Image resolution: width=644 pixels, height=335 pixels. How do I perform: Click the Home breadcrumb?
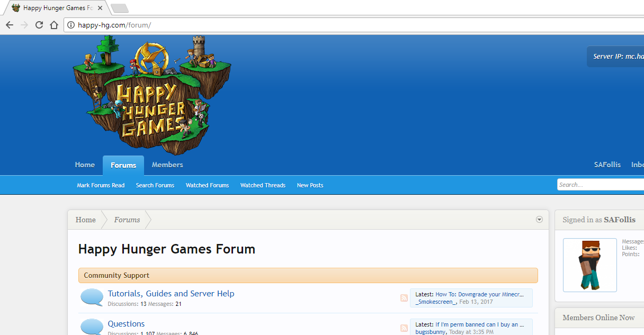[x=86, y=220]
